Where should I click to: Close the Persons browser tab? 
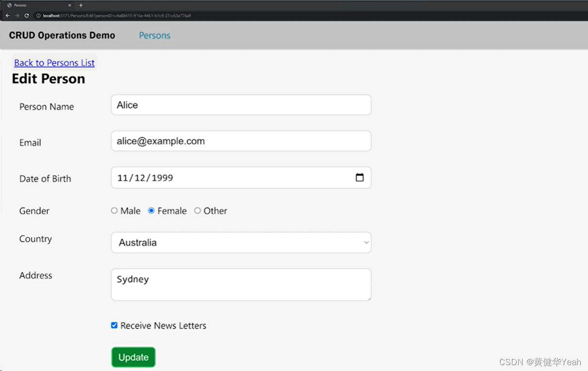tap(69, 5)
